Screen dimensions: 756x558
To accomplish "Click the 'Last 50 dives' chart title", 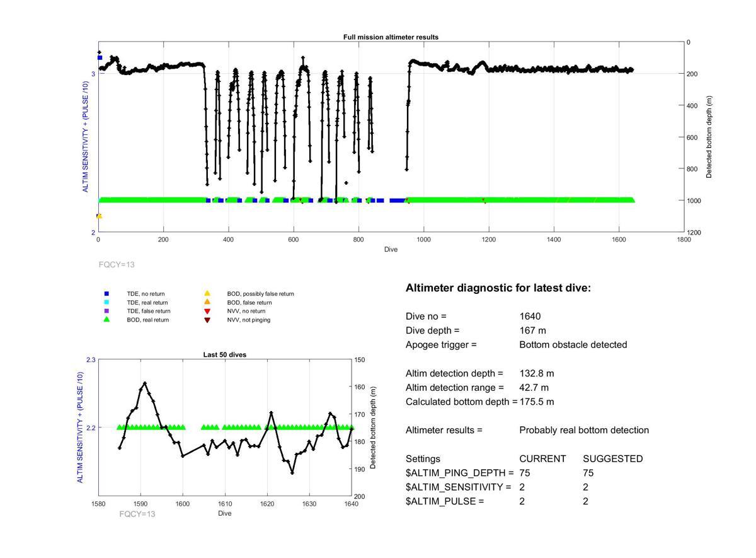I will (x=224, y=355).
